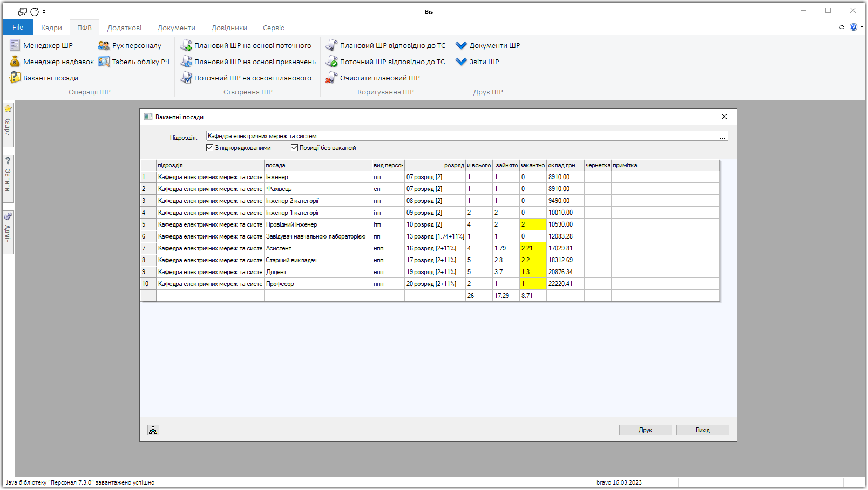This screenshot has width=868, height=490.
Task: Create Поточний ШР на основі планового
Action: (x=246, y=78)
